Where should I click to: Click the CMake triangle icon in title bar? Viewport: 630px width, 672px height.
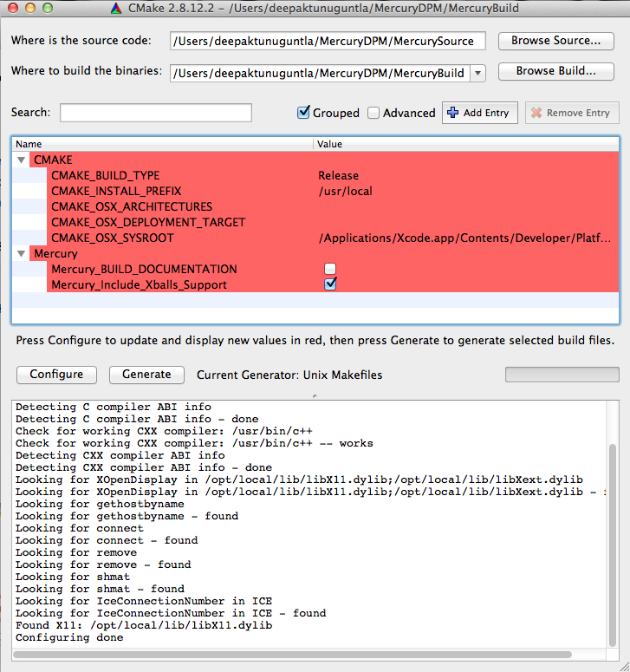coord(116,8)
